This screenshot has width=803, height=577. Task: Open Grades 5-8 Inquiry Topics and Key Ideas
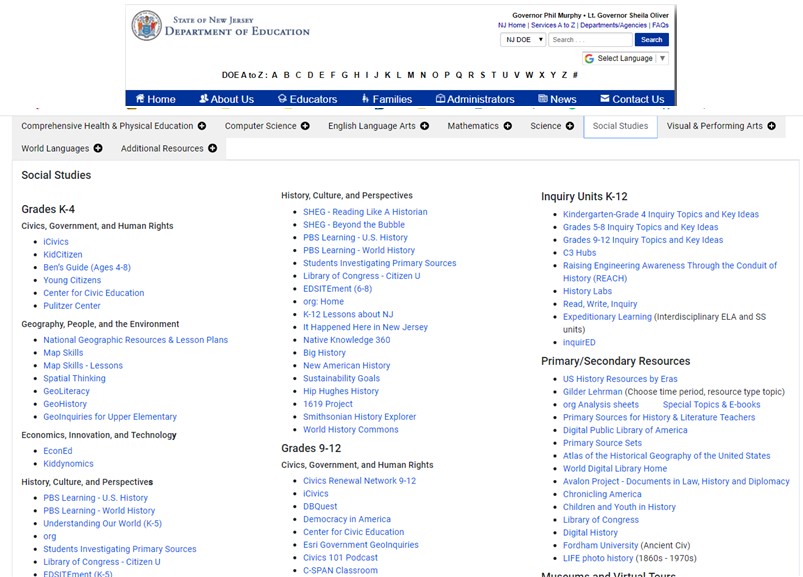641,227
